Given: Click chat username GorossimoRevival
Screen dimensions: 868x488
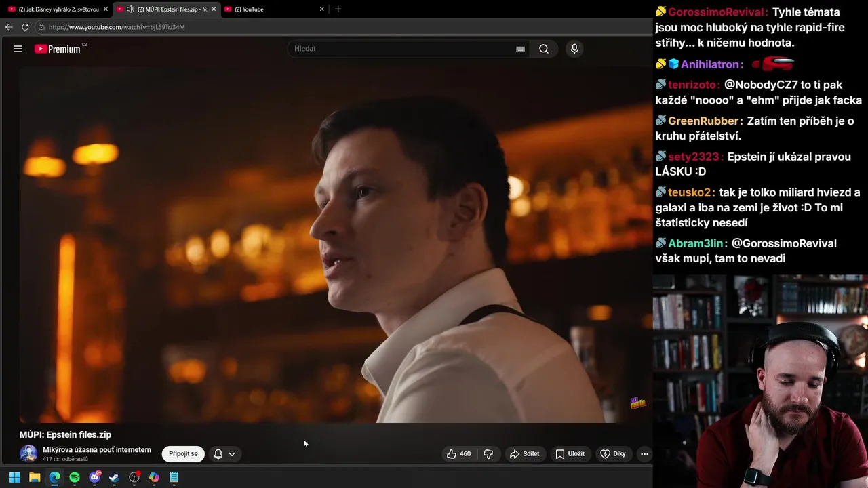Looking at the screenshot, I should [x=717, y=12].
